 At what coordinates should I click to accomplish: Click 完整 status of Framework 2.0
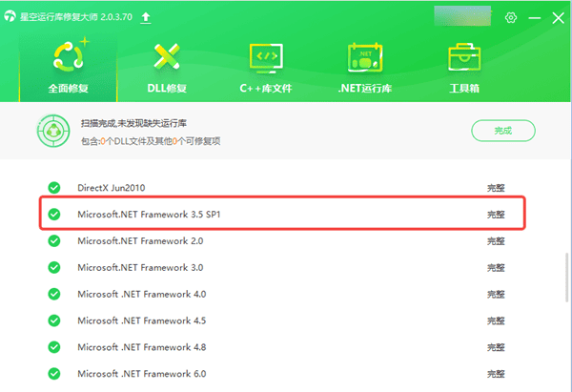pyautogui.click(x=496, y=241)
